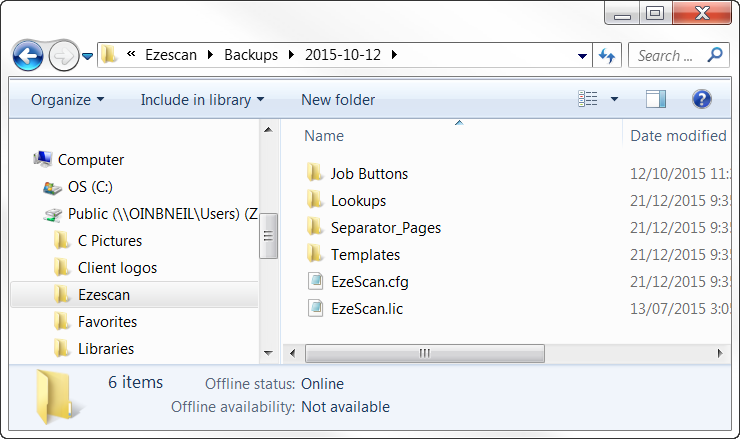Viewport: 740px width, 439px height.
Task: Open the Help question mark icon
Action: click(x=701, y=99)
